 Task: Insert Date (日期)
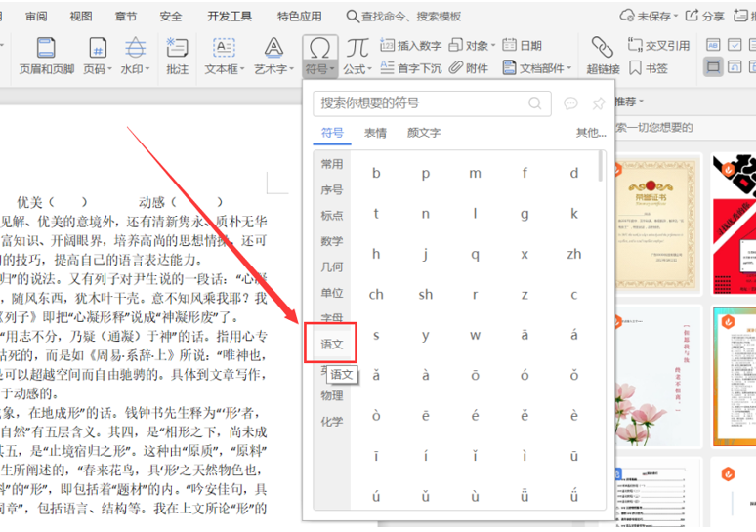[523, 45]
